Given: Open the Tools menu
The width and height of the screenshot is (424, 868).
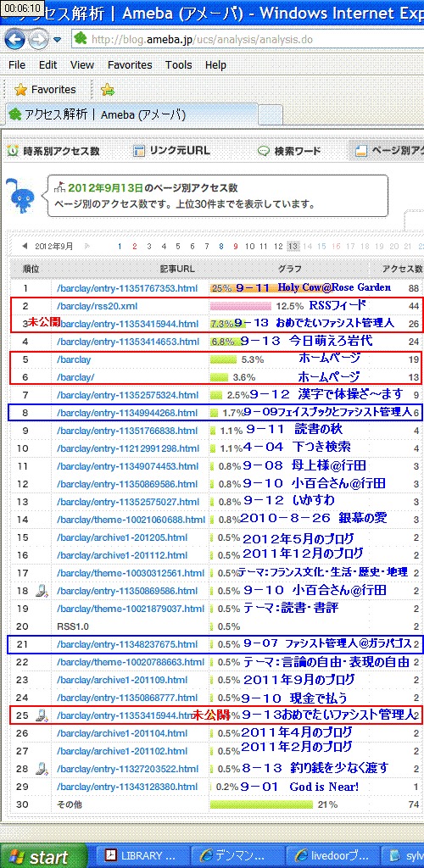Looking at the screenshot, I should pyautogui.click(x=179, y=64).
